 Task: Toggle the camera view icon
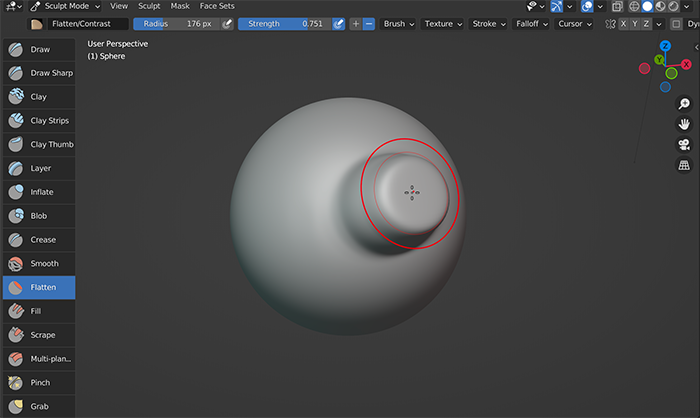coord(684,144)
